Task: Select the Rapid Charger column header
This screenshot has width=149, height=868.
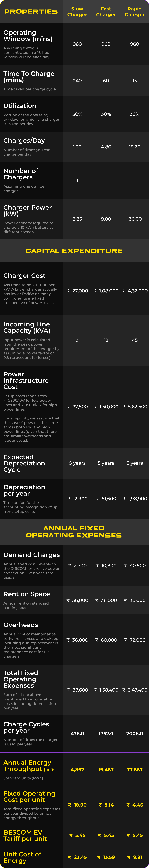Action: click(135, 12)
